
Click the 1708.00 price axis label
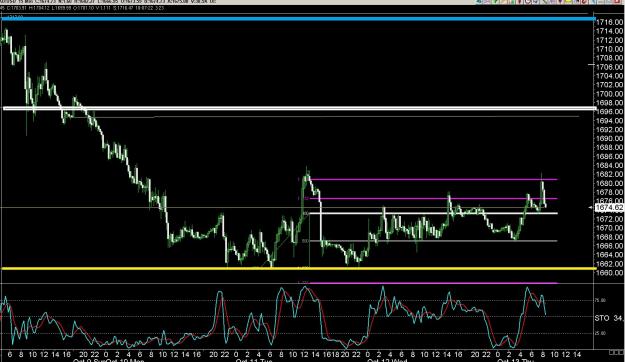(609, 58)
